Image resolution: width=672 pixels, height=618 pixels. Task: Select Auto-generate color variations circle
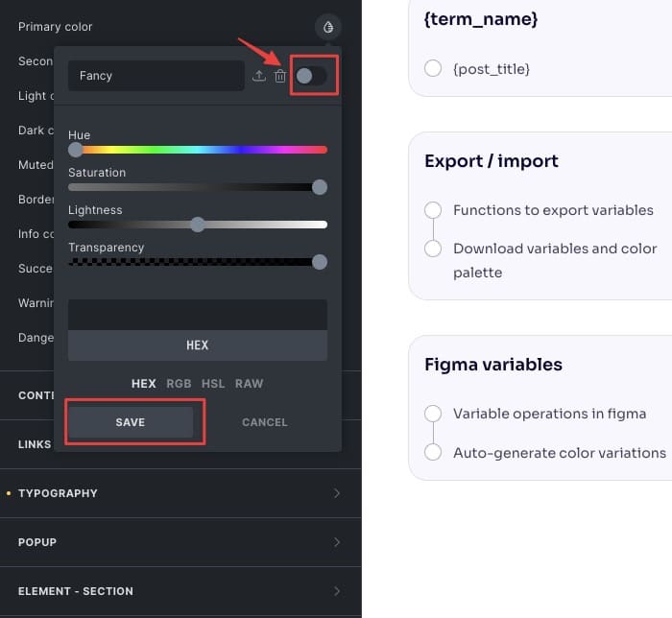(433, 452)
